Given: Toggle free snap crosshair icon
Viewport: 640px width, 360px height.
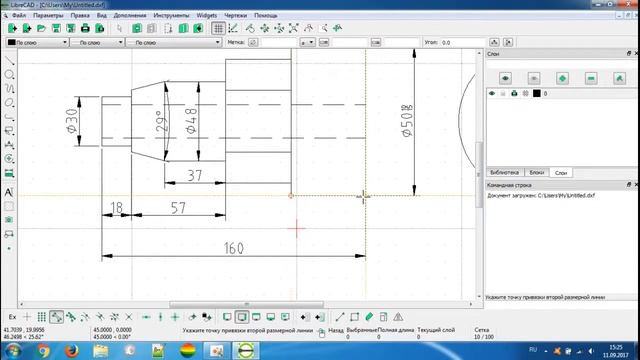Looking at the screenshot, I should (x=27, y=317).
